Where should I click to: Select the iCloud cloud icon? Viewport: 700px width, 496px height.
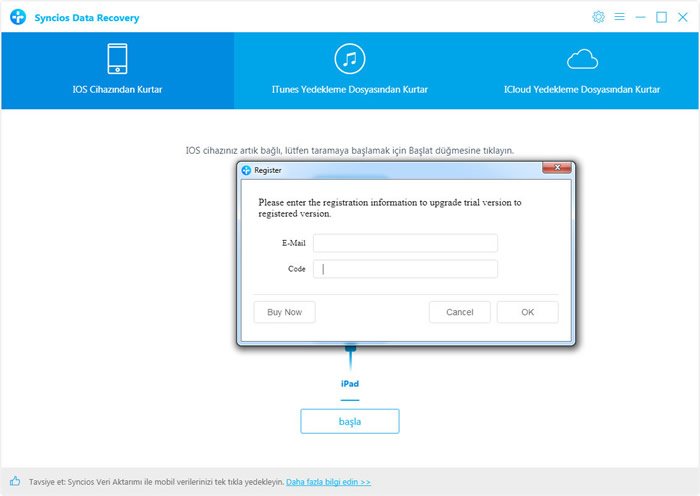click(582, 59)
